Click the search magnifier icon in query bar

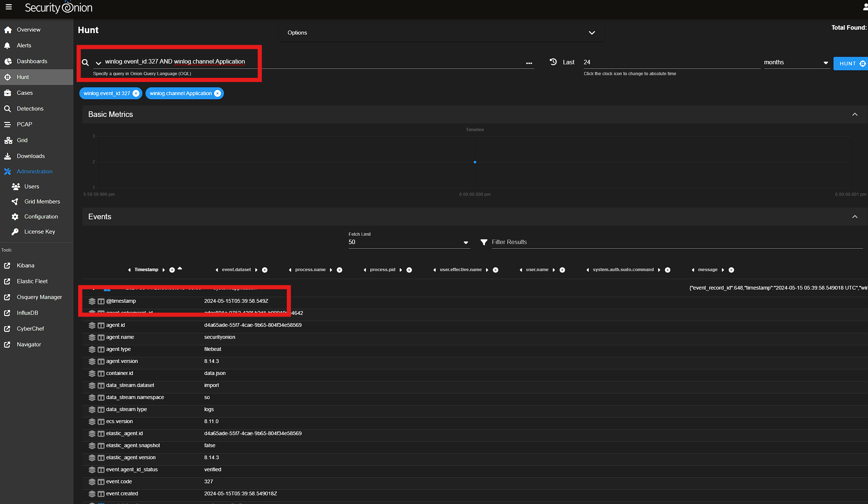pyautogui.click(x=85, y=62)
